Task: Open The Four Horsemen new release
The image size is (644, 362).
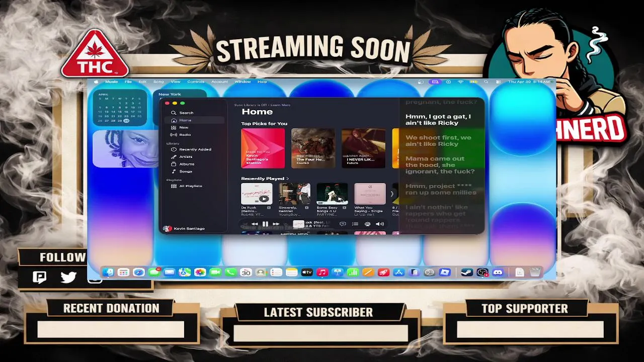Action: tap(313, 148)
